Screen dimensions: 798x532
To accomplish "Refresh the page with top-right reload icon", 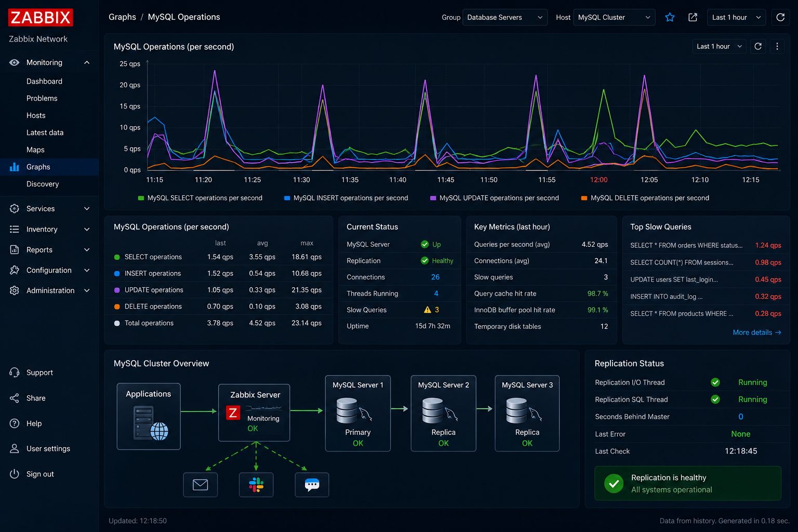I will click(780, 17).
